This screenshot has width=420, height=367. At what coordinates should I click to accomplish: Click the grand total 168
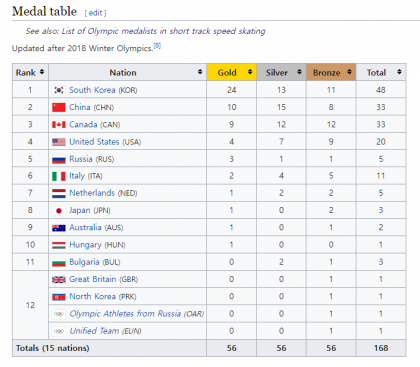[x=381, y=348]
